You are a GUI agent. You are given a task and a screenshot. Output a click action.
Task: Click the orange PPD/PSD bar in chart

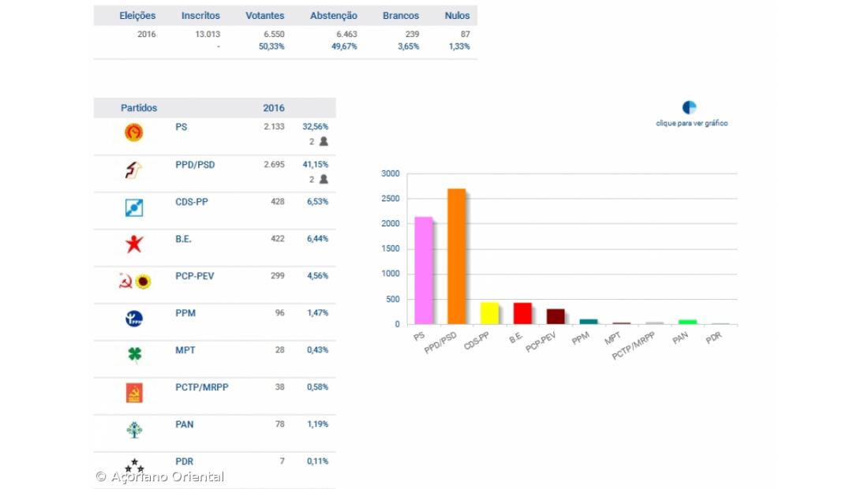pos(457,256)
